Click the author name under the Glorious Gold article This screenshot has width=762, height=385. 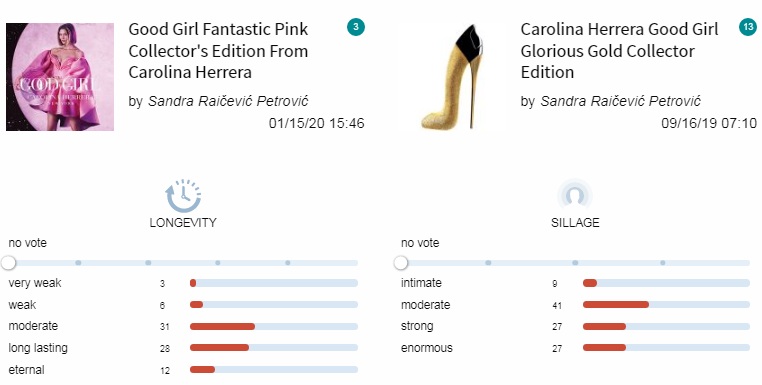pos(620,101)
